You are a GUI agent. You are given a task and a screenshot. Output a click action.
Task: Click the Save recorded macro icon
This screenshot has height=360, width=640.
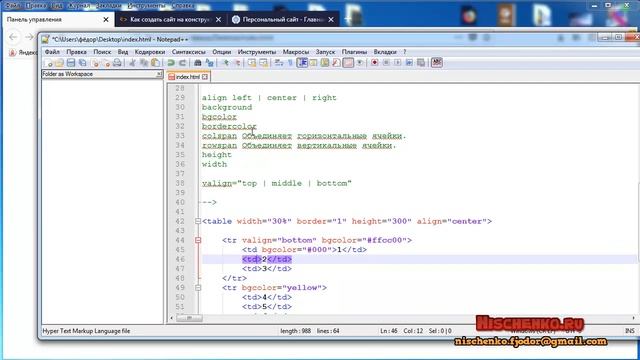(x=420, y=63)
